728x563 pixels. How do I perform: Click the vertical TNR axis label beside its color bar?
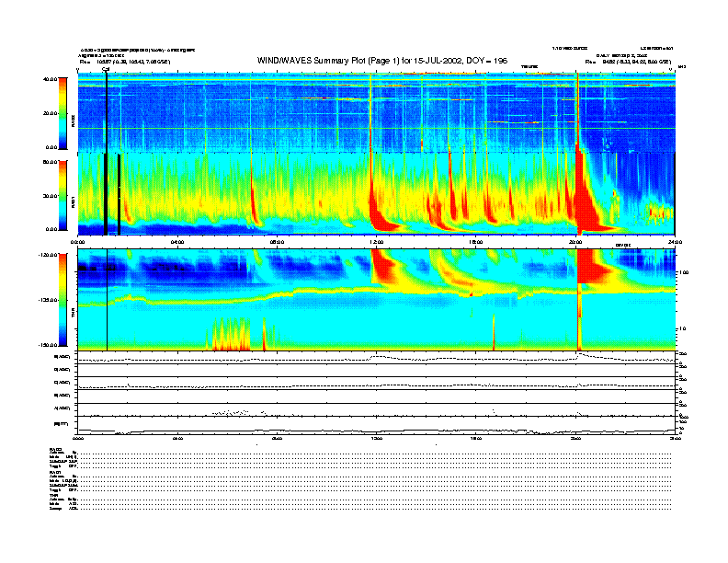tap(73, 315)
